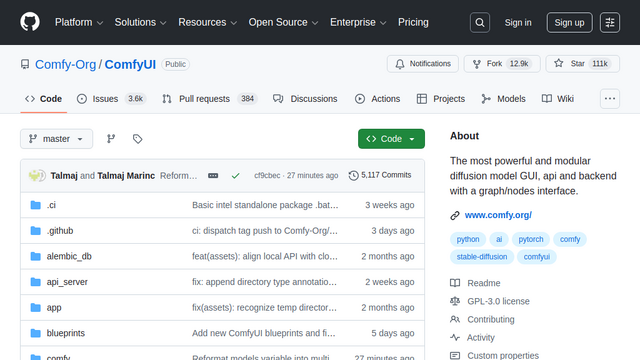Click the comfyui topic tag
The height and width of the screenshot is (360, 640).
[x=537, y=257]
